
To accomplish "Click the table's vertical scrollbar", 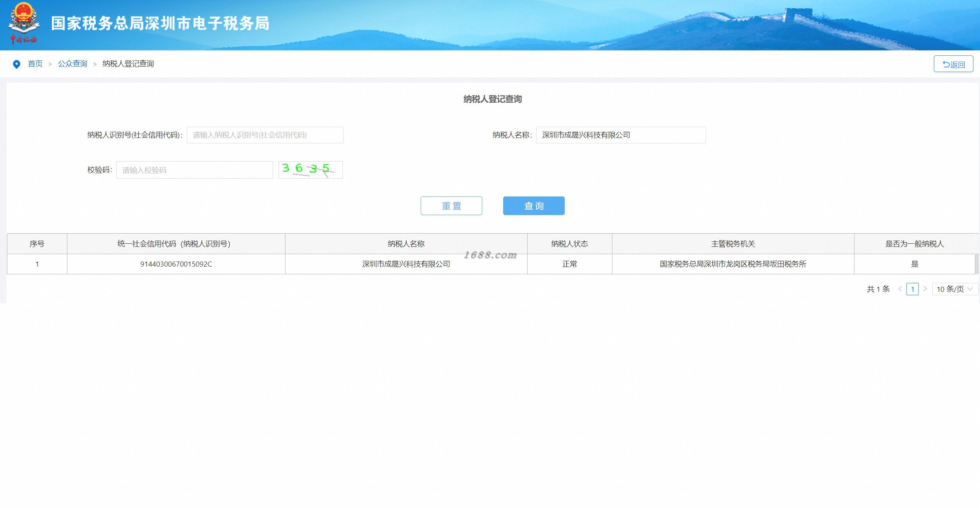I will coord(976,264).
